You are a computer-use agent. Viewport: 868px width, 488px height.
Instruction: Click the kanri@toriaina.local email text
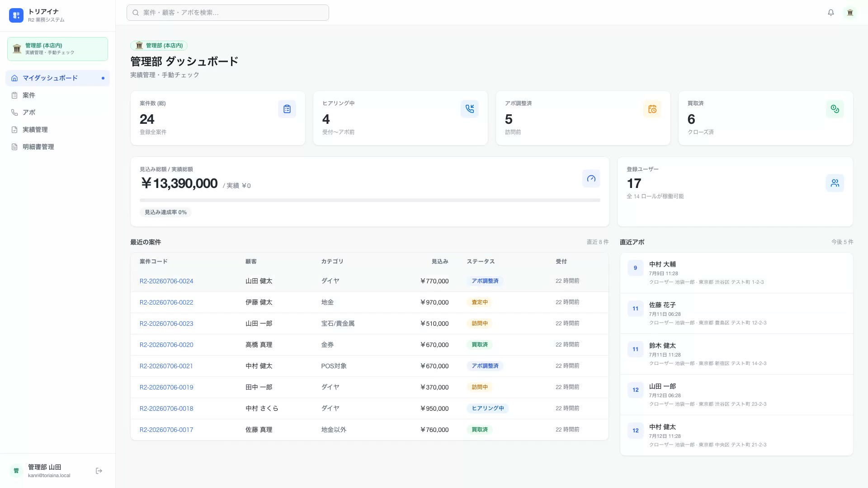[49, 475]
